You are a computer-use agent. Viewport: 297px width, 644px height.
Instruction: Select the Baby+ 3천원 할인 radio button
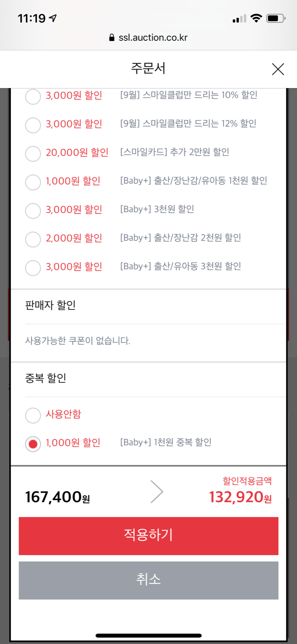coord(33,211)
